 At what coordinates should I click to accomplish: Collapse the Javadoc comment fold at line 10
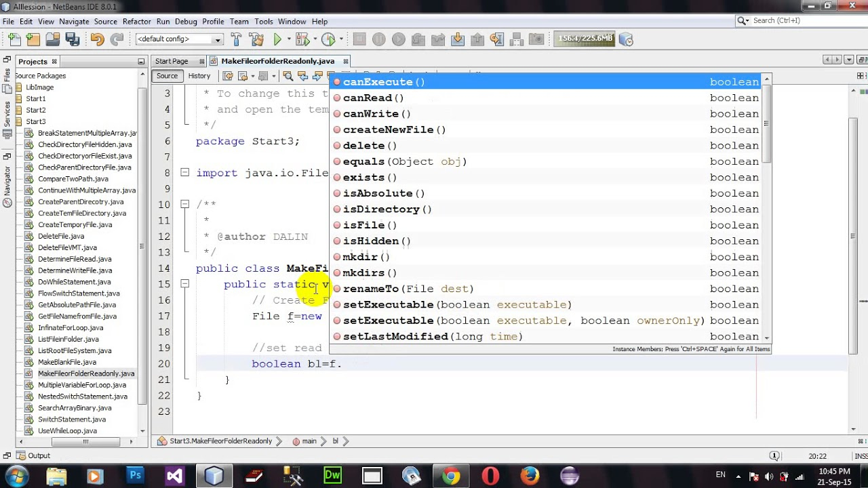click(184, 203)
